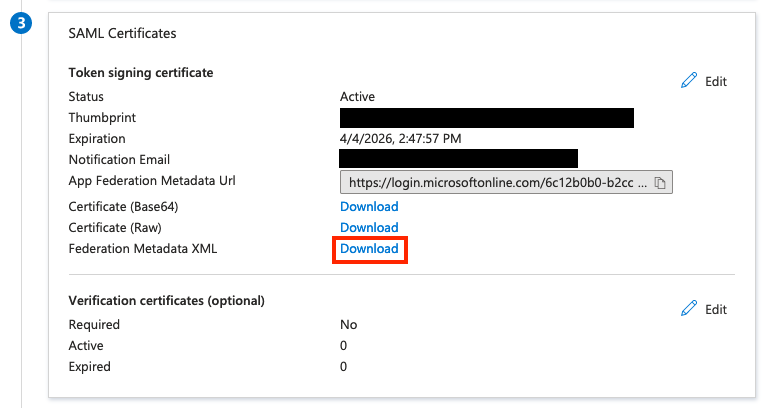Click the 'Notification Email' label
Image resolution: width=765 pixels, height=408 pixels.
[x=119, y=160]
